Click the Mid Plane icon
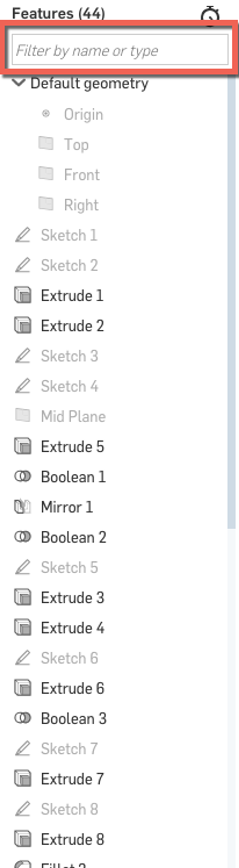 23,416
